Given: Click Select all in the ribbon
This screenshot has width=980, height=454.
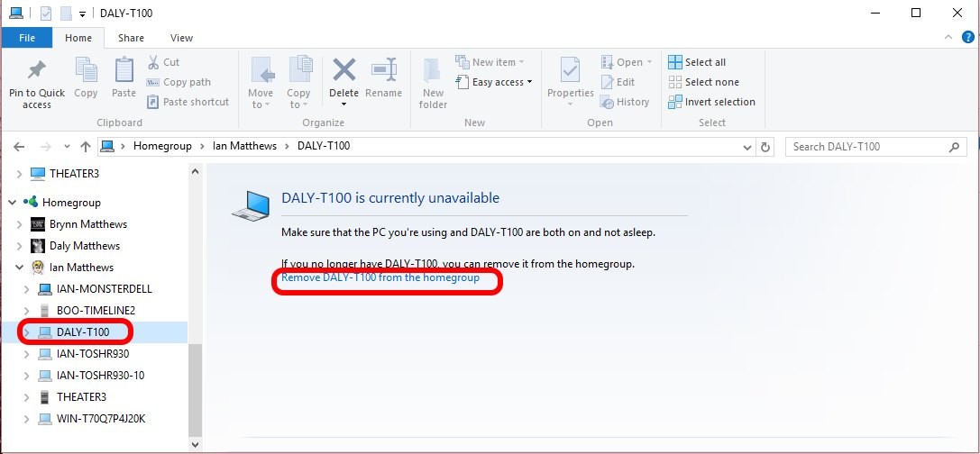Looking at the screenshot, I should coord(697,62).
